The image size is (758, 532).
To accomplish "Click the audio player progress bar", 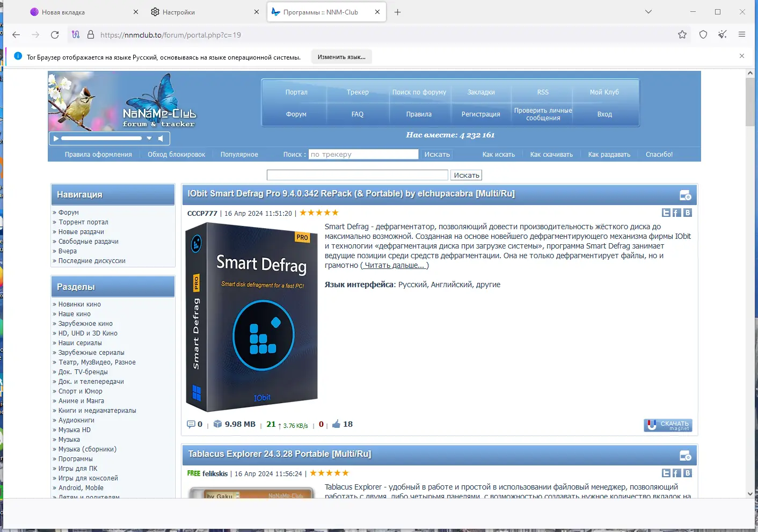I will click(101, 139).
